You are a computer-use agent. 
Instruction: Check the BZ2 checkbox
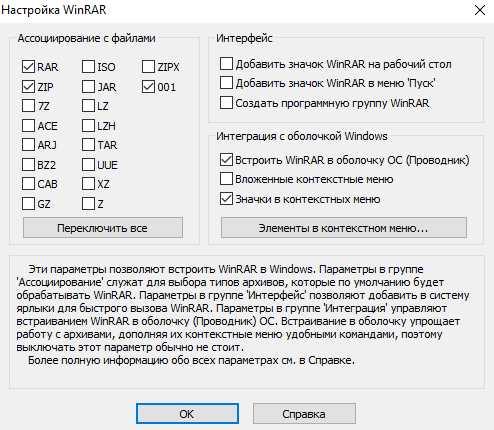pyautogui.click(x=28, y=165)
